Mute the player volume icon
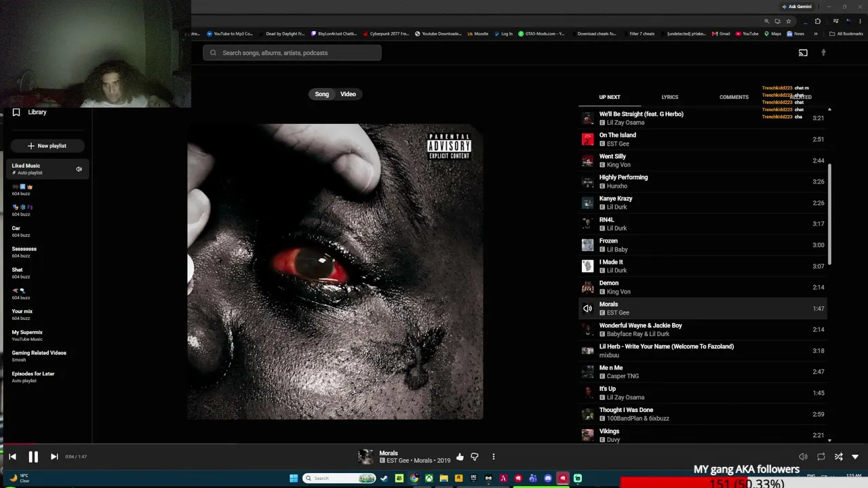 tap(803, 457)
